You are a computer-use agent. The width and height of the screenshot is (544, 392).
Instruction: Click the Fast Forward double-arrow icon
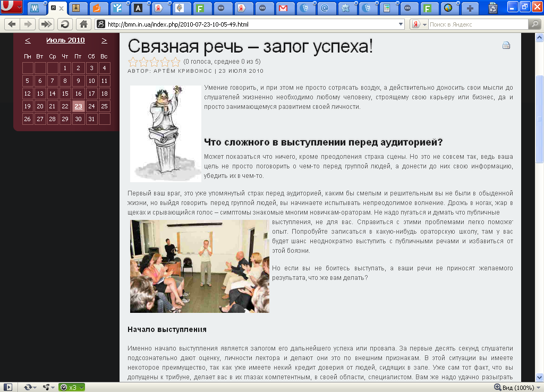(46, 23)
